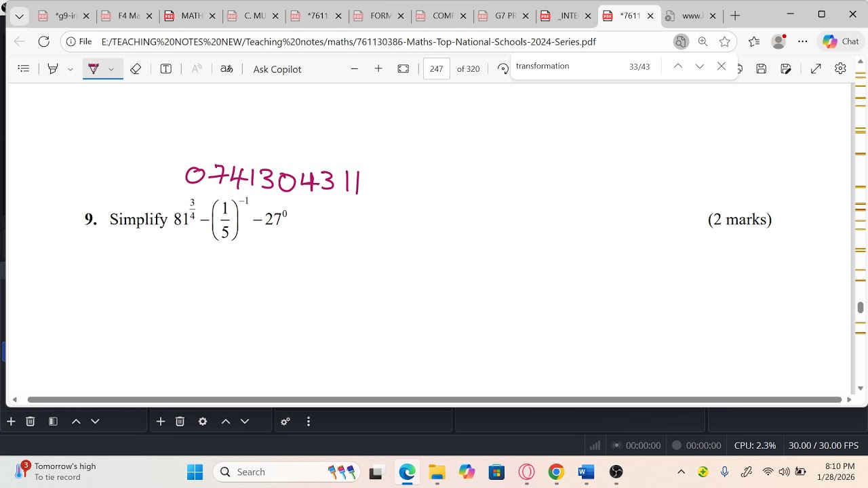This screenshot has width=868, height=488.
Task: Toggle Fit to width view
Action: point(403,68)
